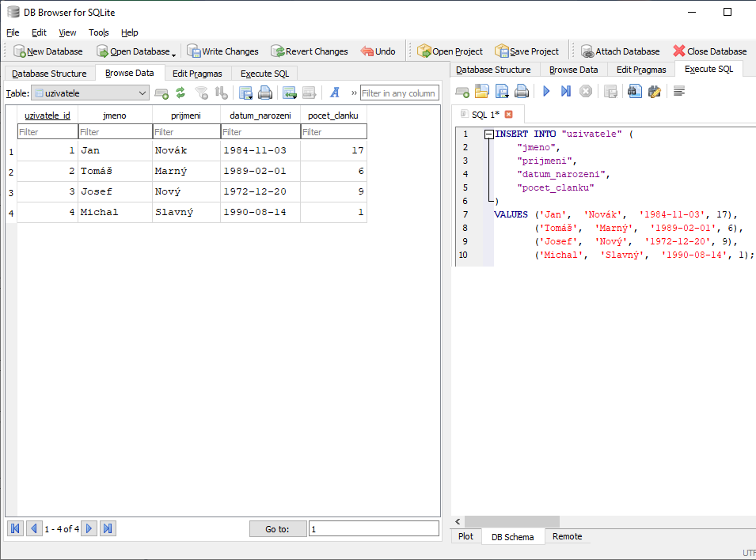
Task: Click the insert new record icon with green arrow
Action: coord(289,93)
